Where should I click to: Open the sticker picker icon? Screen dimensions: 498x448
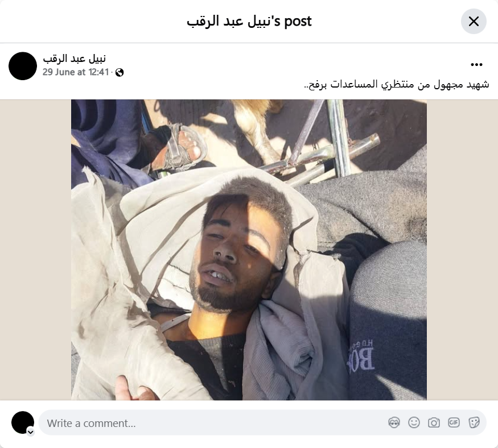tap(474, 422)
